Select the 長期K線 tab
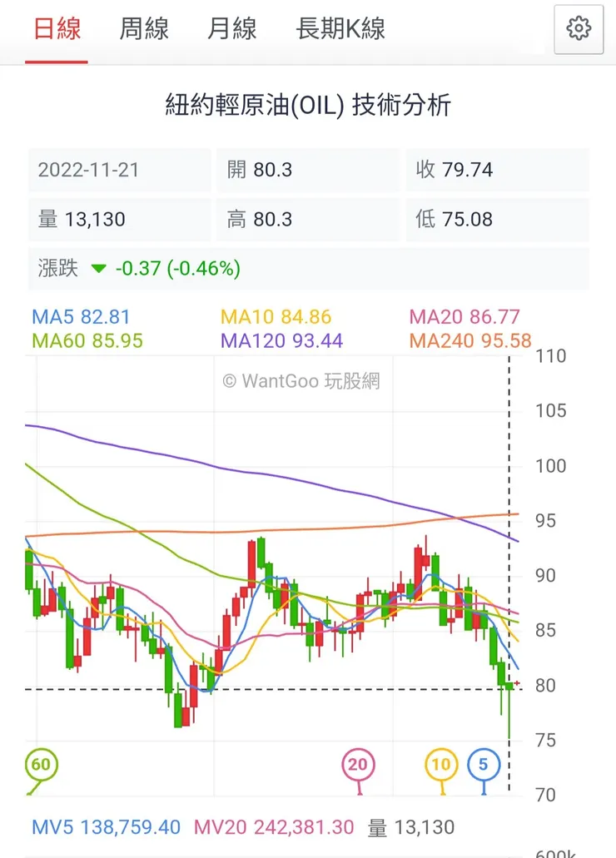This screenshot has height=858, width=616. point(340,30)
